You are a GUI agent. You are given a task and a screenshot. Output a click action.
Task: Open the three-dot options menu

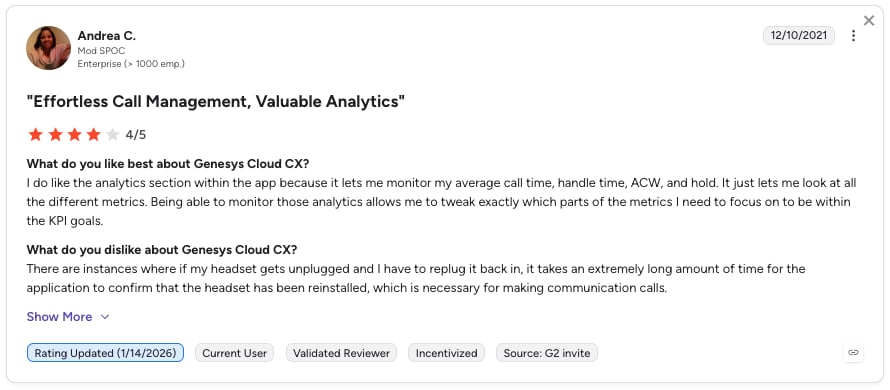click(853, 36)
